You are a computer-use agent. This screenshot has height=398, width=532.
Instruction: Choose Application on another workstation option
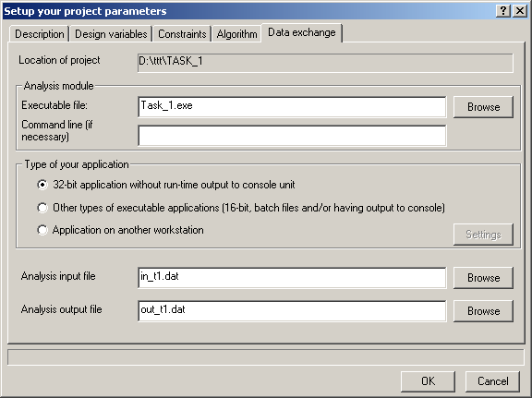[x=42, y=230]
